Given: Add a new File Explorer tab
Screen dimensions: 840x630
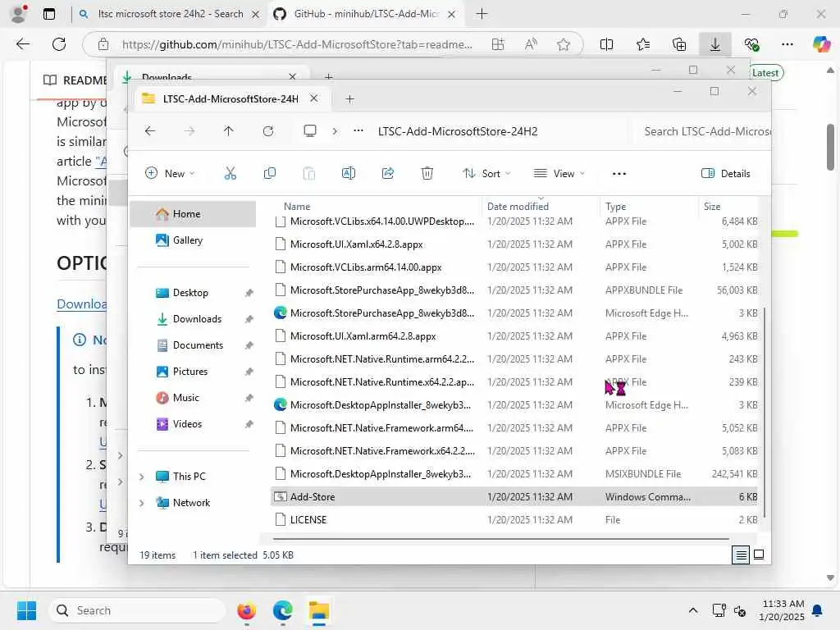Looking at the screenshot, I should (x=349, y=99).
